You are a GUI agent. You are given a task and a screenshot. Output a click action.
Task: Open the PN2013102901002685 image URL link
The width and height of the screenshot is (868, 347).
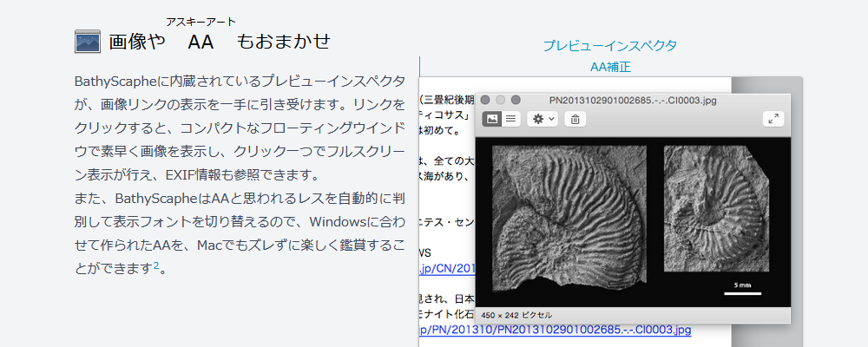tap(556, 331)
